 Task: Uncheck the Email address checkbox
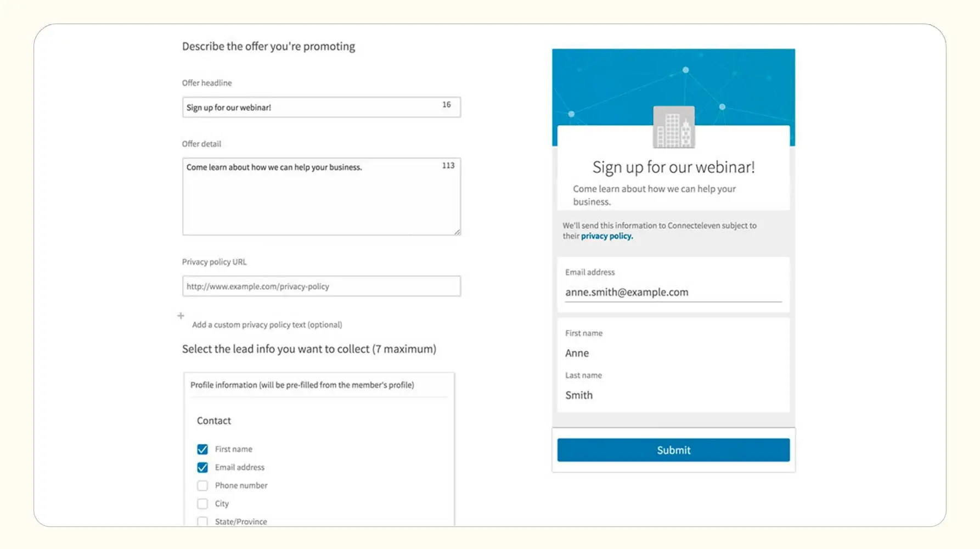pyautogui.click(x=202, y=467)
